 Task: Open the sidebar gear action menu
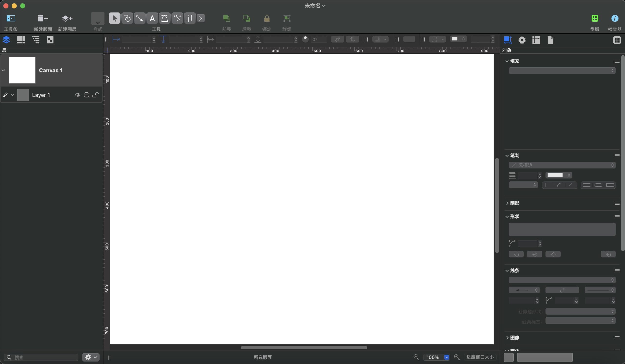click(91, 357)
